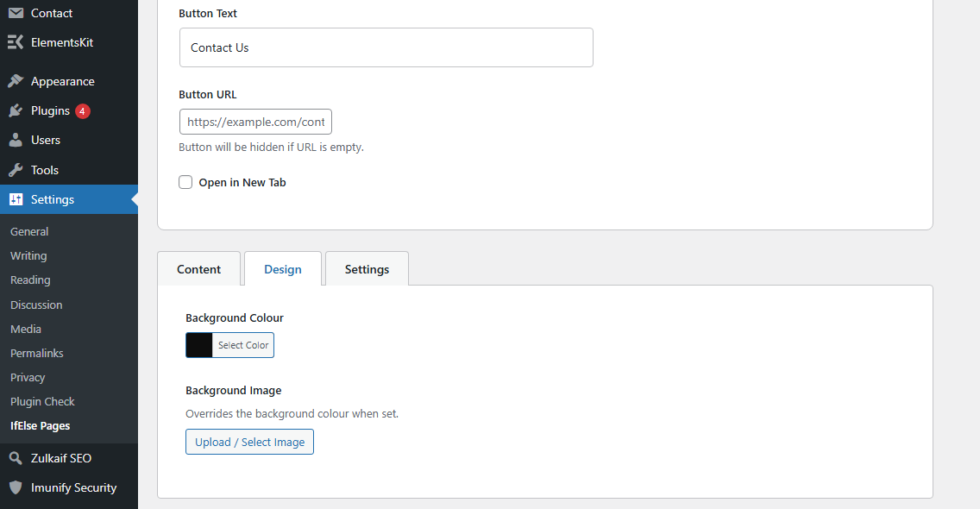The width and height of the screenshot is (980, 509).
Task: Click the Users person icon
Action: (16, 140)
